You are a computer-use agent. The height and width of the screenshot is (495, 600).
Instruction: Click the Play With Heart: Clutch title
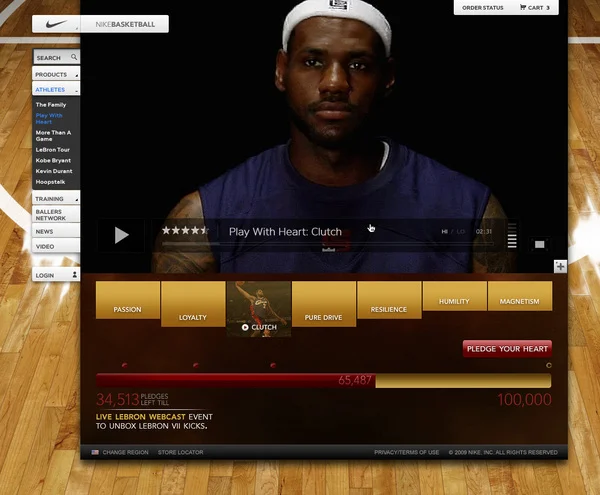[285, 231]
